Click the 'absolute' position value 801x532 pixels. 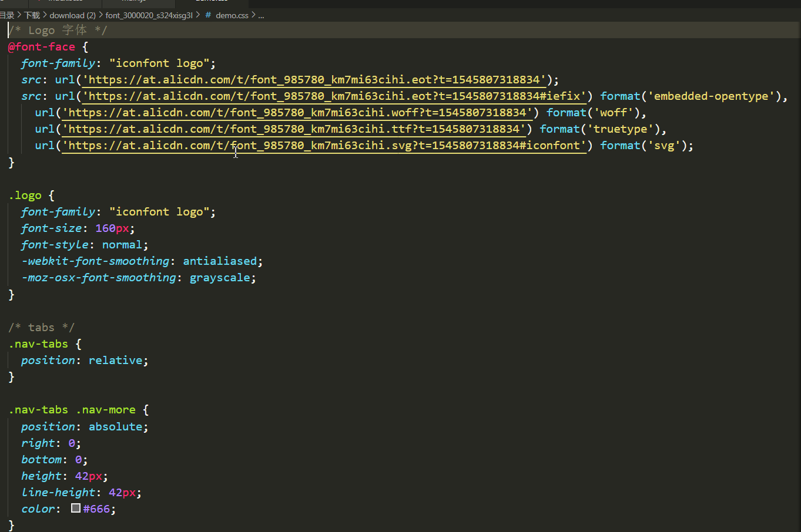click(x=115, y=427)
